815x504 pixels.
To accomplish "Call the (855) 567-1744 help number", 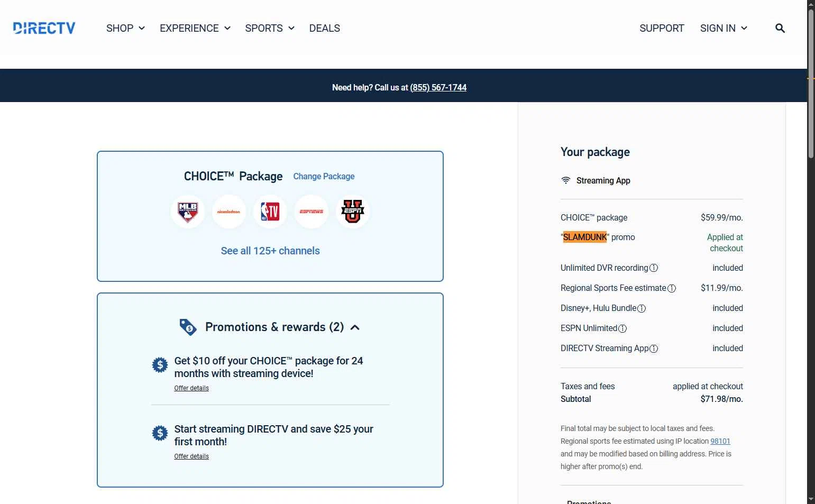I will (438, 87).
